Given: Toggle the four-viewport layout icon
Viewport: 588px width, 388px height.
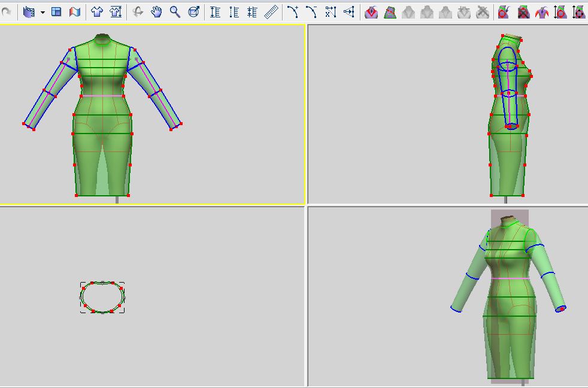Looking at the screenshot, I should [x=56, y=11].
